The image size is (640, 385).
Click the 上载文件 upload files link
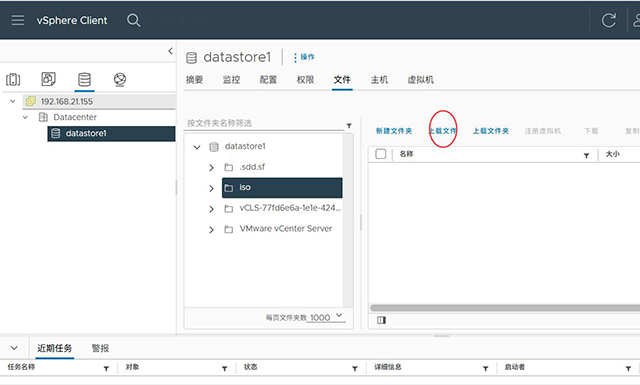(443, 131)
